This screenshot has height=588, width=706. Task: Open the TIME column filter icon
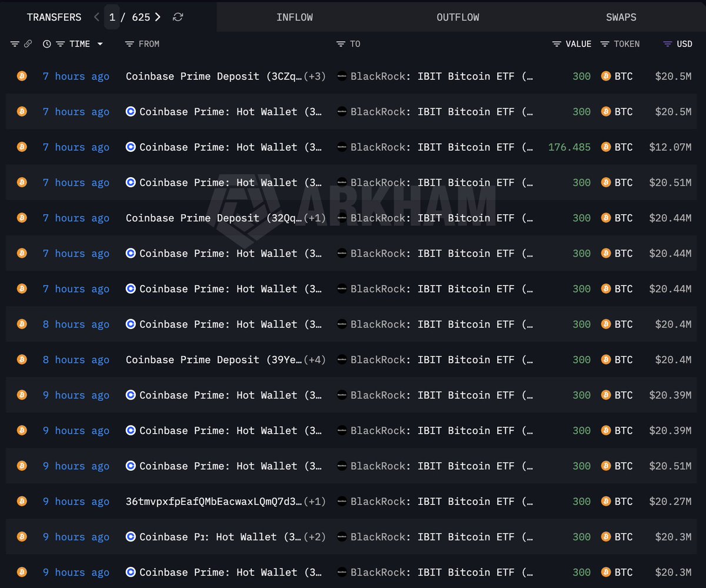60,44
